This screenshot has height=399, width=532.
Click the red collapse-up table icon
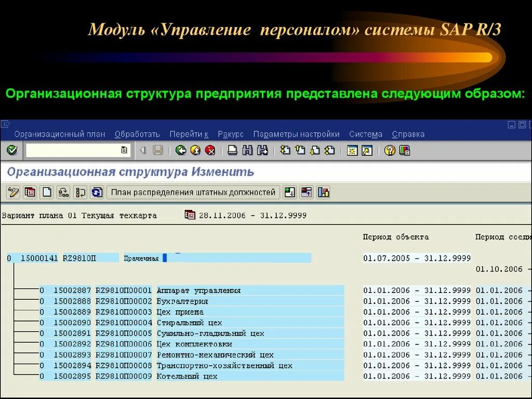coord(307,192)
